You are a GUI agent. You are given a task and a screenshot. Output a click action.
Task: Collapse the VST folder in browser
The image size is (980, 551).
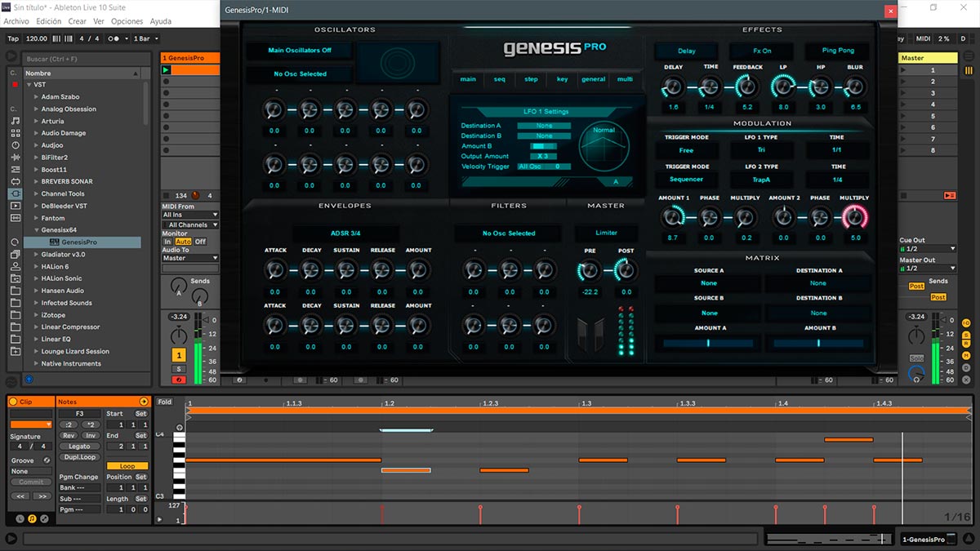click(x=29, y=84)
